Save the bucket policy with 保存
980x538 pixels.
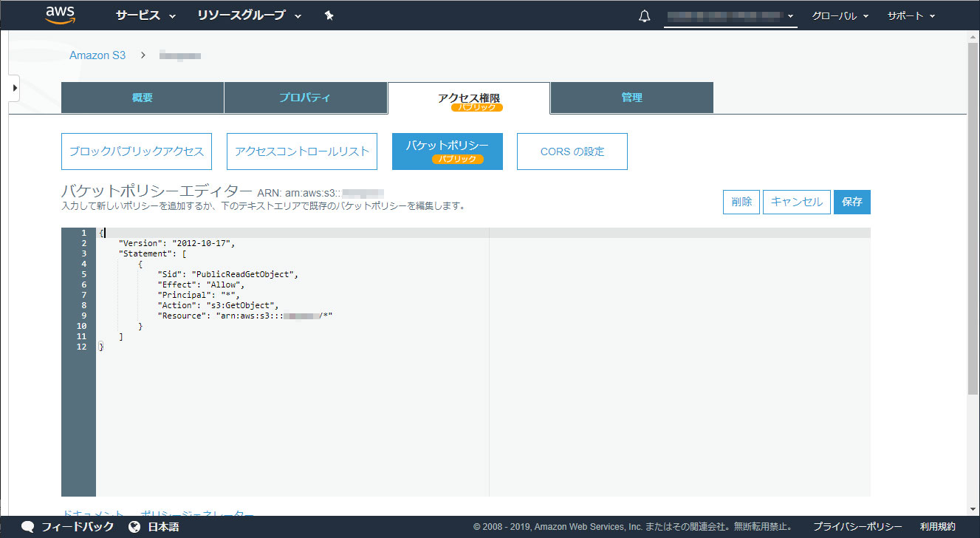[852, 202]
